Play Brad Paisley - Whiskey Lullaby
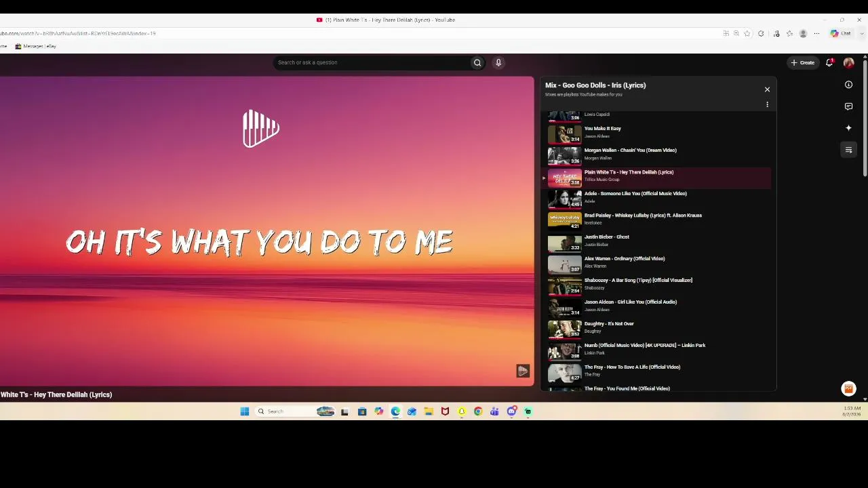The width and height of the screenshot is (868, 488). (x=658, y=220)
